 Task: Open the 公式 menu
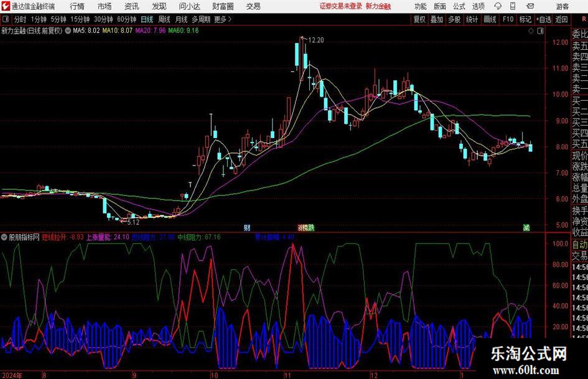click(459, 6)
